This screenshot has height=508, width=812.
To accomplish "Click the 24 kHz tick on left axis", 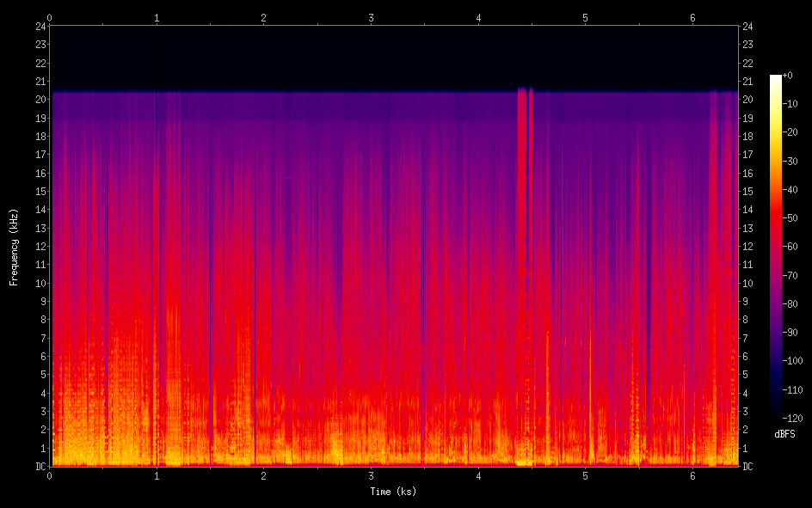I will point(40,26).
